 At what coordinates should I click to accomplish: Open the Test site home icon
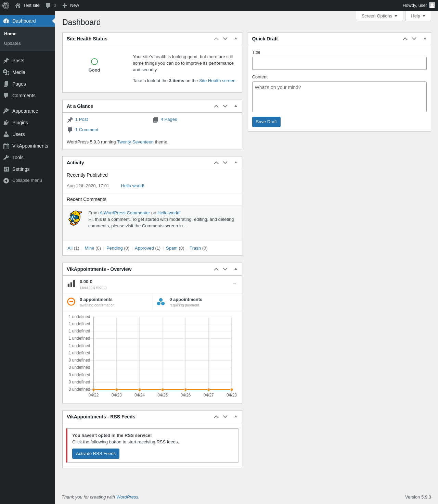[18, 5]
